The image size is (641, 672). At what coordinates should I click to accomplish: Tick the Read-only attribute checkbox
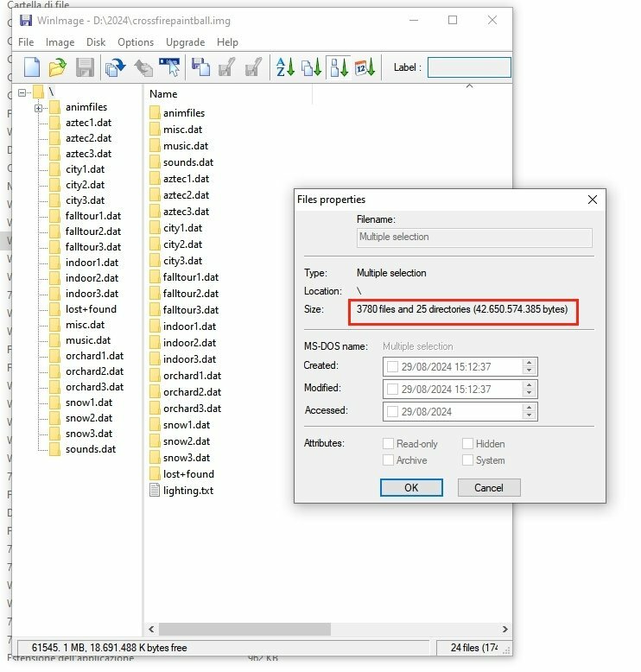point(389,444)
